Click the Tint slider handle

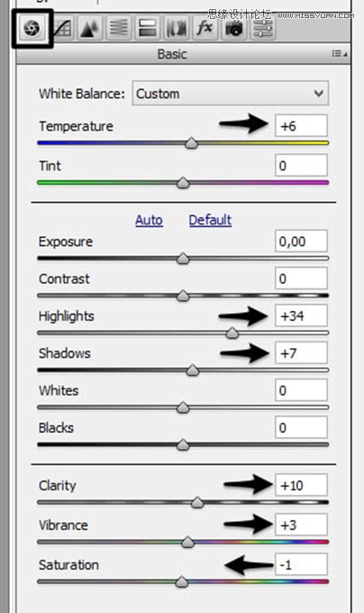183,183
